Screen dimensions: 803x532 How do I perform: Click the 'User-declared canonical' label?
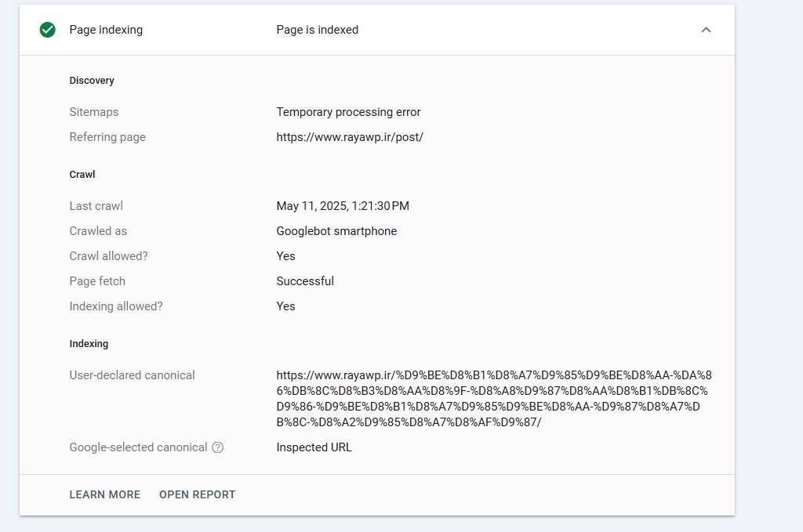132,375
